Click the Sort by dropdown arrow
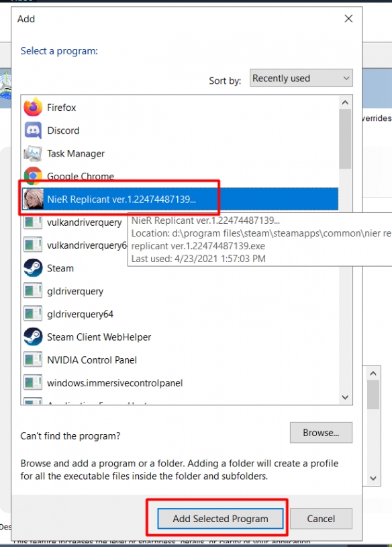Viewport: 392px width, 547px height. [x=346, y=78]
